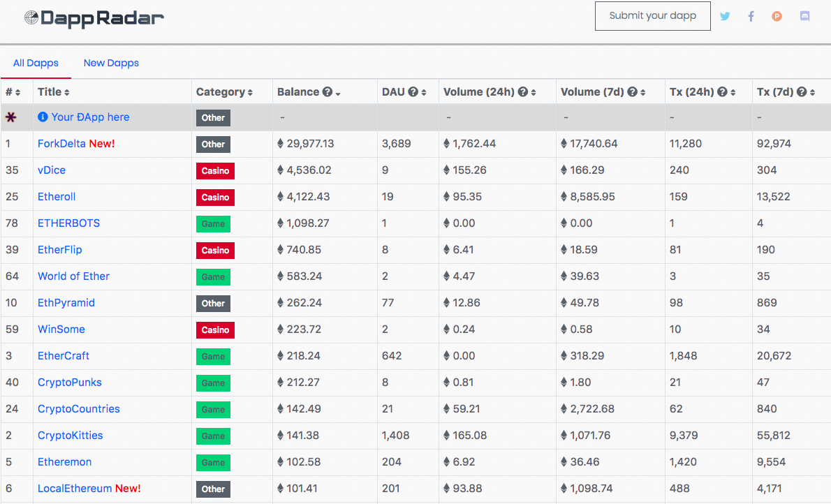Open the Discord icon link
Image resolution: width=831 pixels, height=504 pixels.
804,16
